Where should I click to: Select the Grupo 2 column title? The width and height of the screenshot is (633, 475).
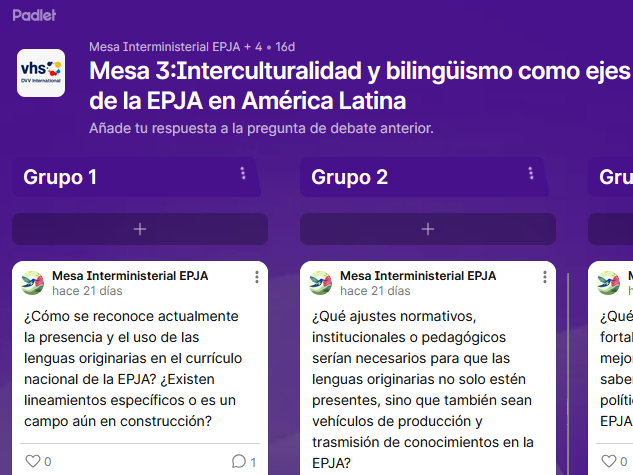(349, 177)
